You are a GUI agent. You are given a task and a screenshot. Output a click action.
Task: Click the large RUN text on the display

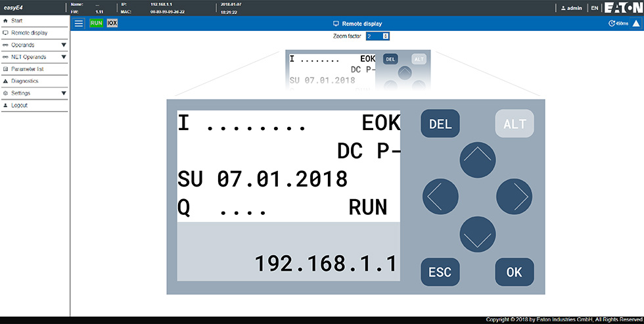pyautogui.click(x=368, y=208)
